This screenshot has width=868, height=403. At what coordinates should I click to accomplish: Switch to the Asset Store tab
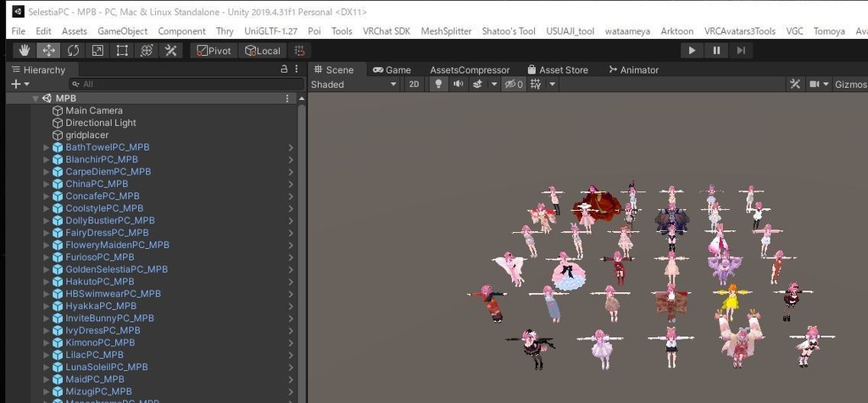click(558, 69)
